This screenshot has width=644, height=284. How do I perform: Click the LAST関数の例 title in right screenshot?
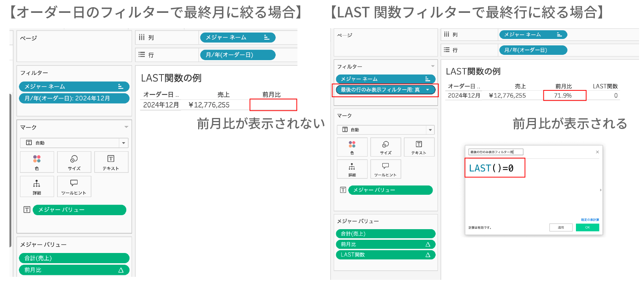(473, 71)
